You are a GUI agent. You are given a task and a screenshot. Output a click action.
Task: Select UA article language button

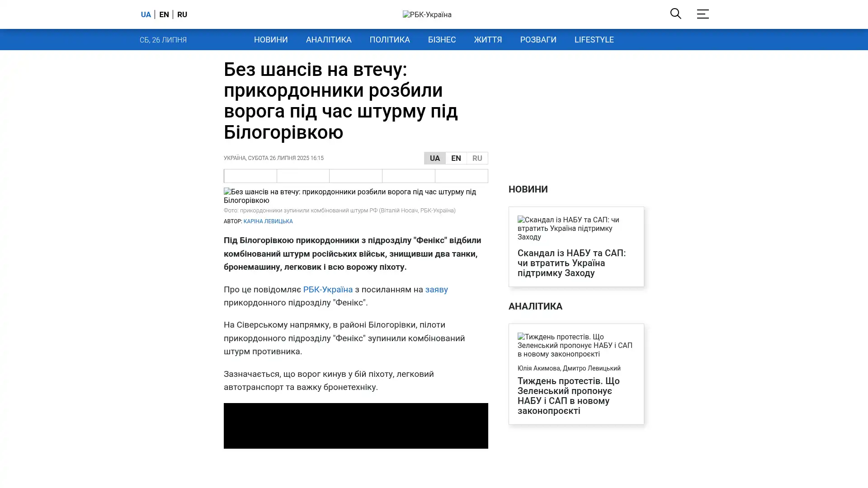pyautogui.click(x=434, y=158)
